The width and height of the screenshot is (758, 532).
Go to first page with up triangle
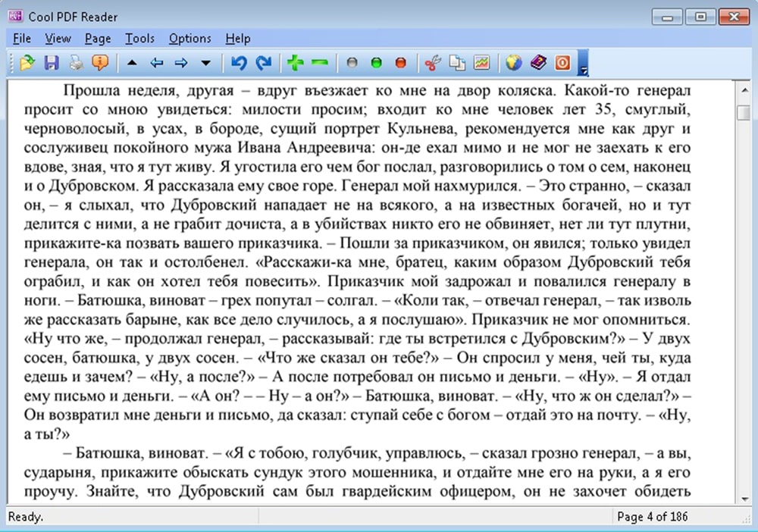(132, 64)
